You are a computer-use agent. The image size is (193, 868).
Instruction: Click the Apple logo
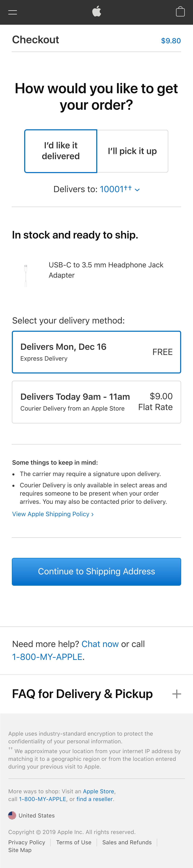96,12
